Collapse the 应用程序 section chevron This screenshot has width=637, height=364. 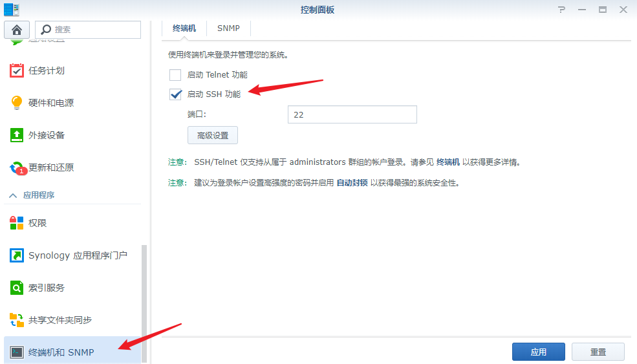13,195
